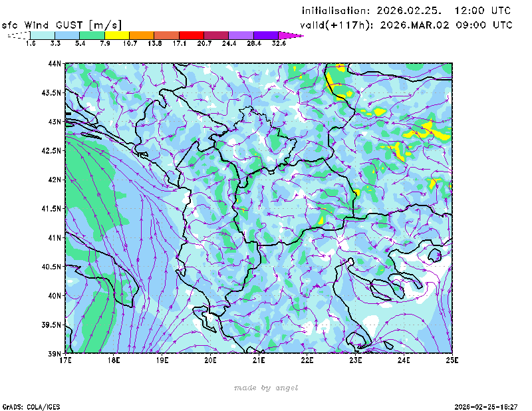The width and height of the screenshot is (532, 411).
Task: Click the 41.5N latitude axis label
Action: [x=51, y=209]
